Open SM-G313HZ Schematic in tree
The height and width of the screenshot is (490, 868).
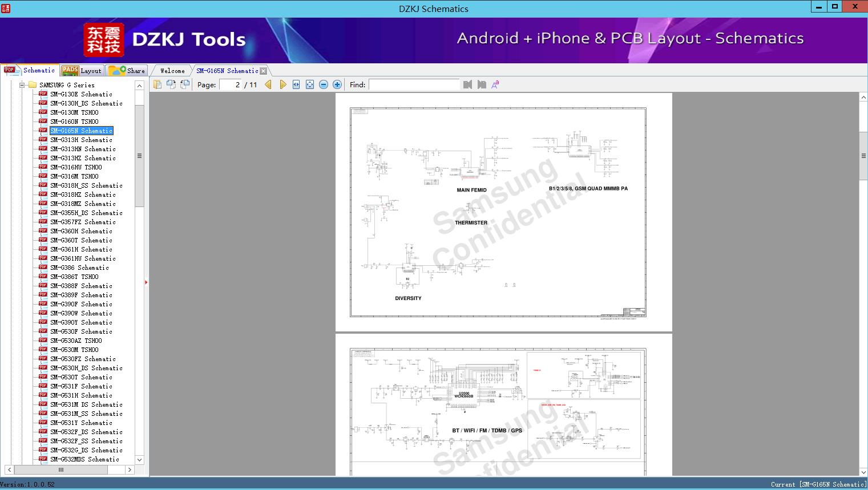coord(83,158)
